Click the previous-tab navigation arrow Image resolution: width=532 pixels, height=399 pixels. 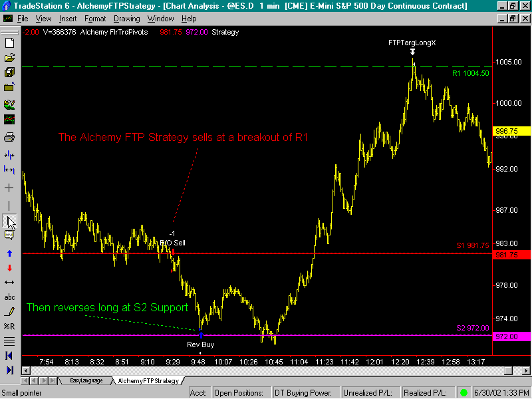pyautogui.click(x=34, y=380)
